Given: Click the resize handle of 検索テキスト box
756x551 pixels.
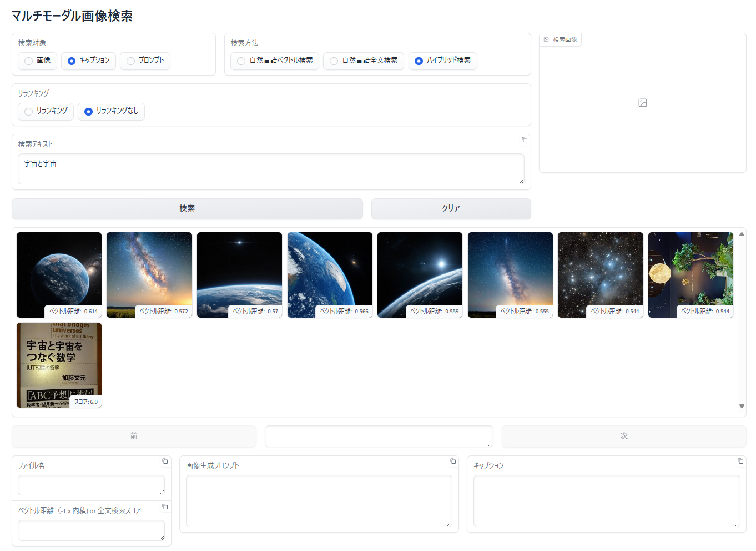Looking at the screenshot, I should (x=521, y=181).
